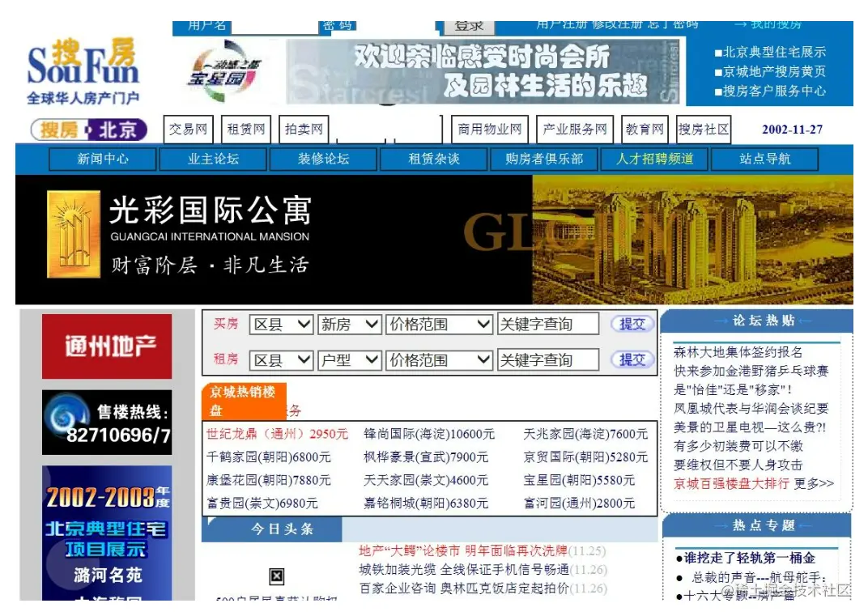Click the 登录 button
The width and height of the screenshot is (868, 616).
(x=469, y=28)
